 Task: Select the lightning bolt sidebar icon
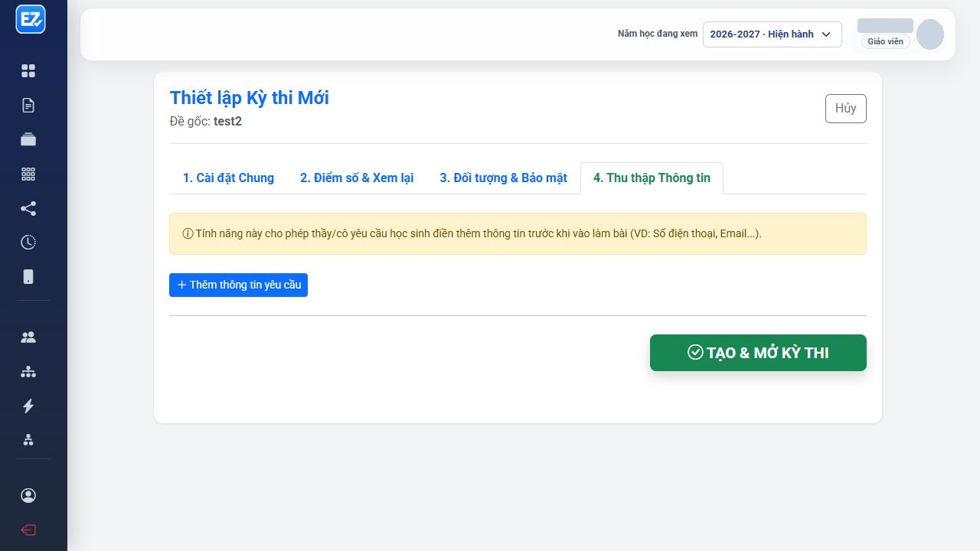(28, 406)
